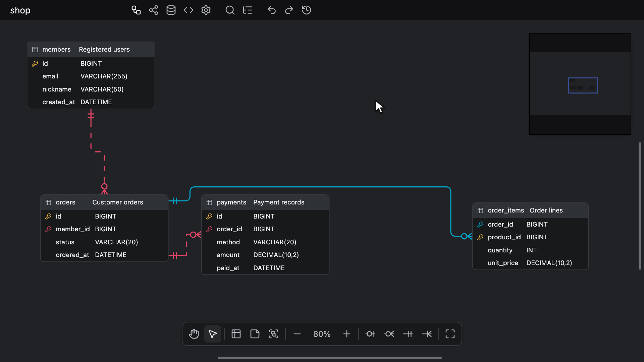Viewport: 644px width, 362px height.
Task: Open the settings gear icon
Action: tap(206, 10)
